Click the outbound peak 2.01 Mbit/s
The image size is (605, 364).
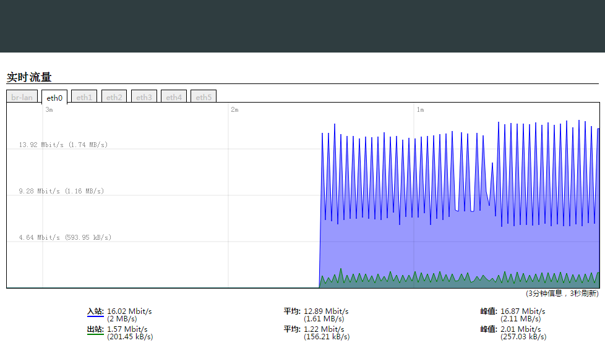521,329
